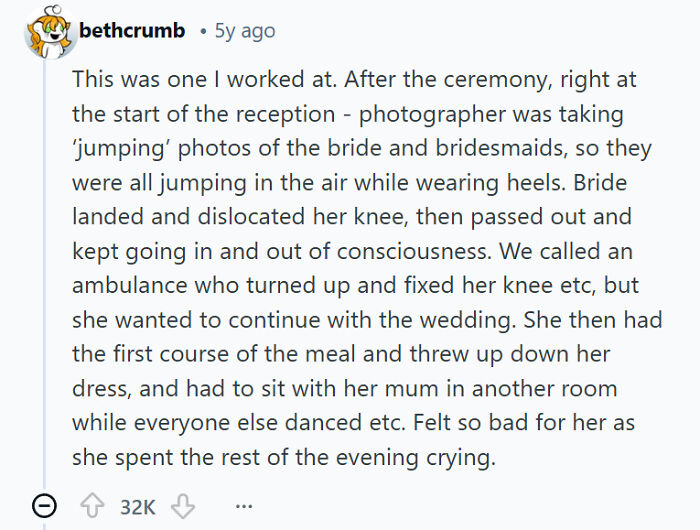Click the last line ending 'evening crying'
This screenshot has height=530, width=700.
pos(283,456)
